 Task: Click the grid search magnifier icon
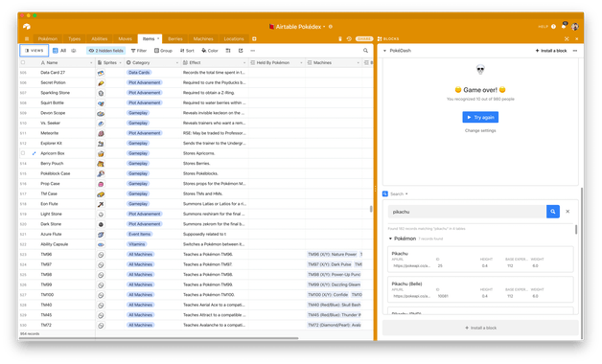(x=365, y=50)
